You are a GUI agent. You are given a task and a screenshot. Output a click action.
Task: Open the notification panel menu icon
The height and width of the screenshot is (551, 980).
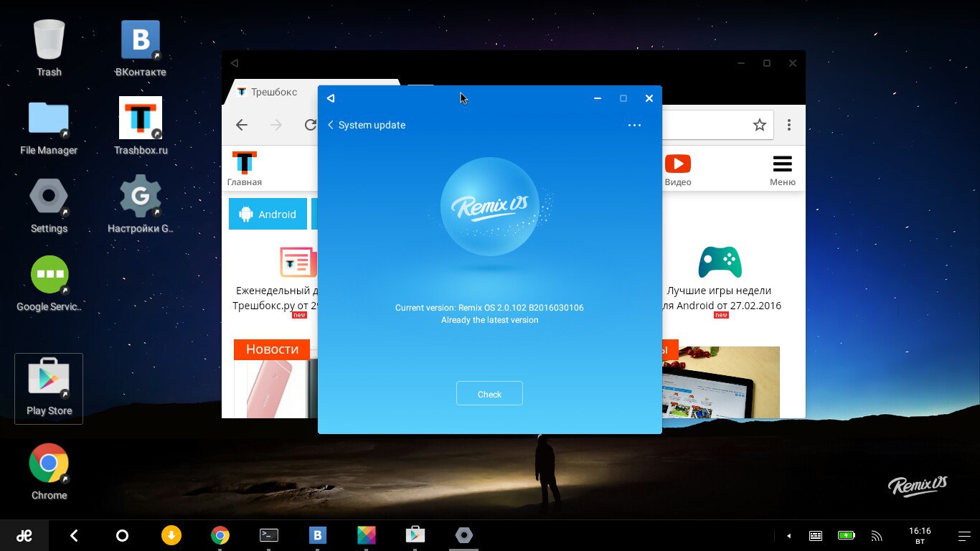pyautogui.click(x=964, y=536)
